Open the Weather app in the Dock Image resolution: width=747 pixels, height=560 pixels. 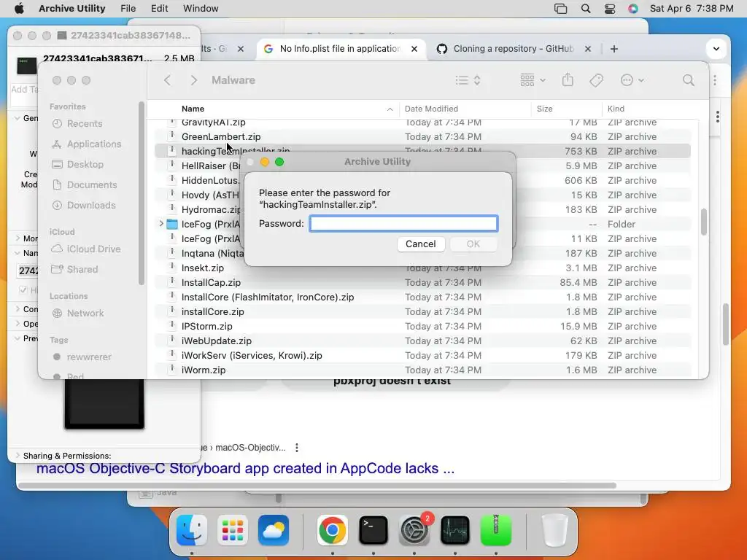coord(274,529)
